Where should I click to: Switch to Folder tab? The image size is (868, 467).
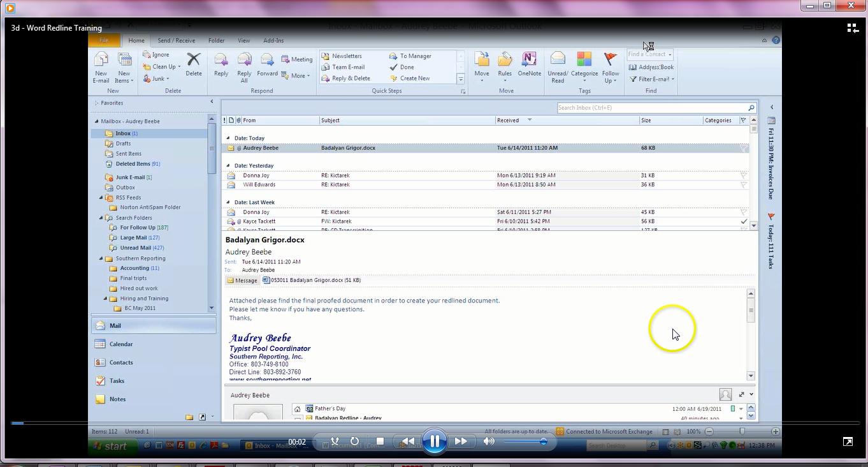(216, 40)
